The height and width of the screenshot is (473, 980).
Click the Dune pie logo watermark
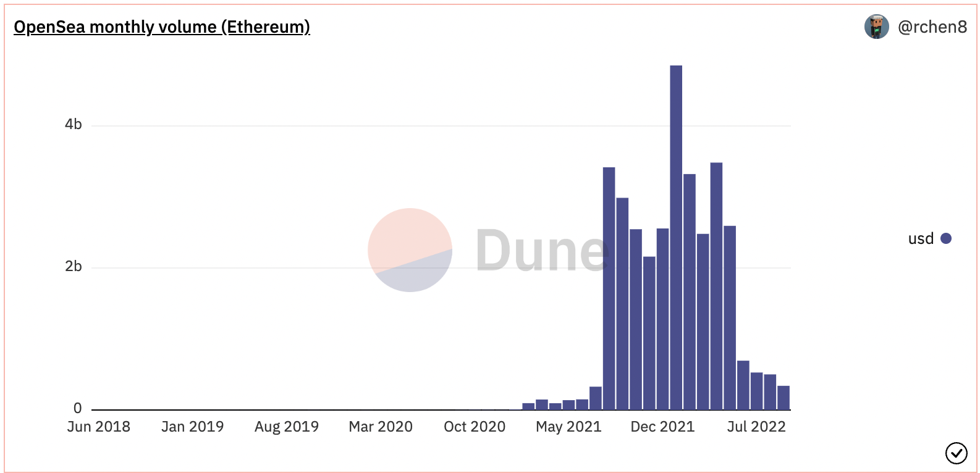(x=410, y=250)
